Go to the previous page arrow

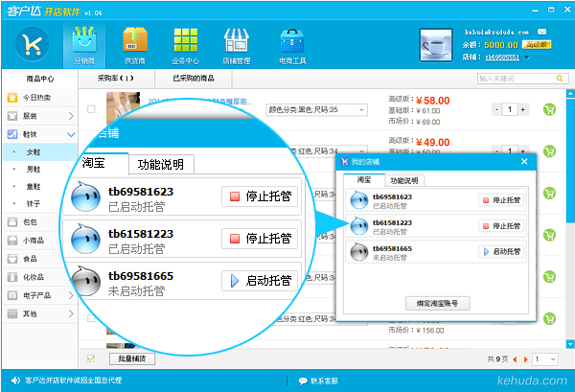(x=515, y=359)
